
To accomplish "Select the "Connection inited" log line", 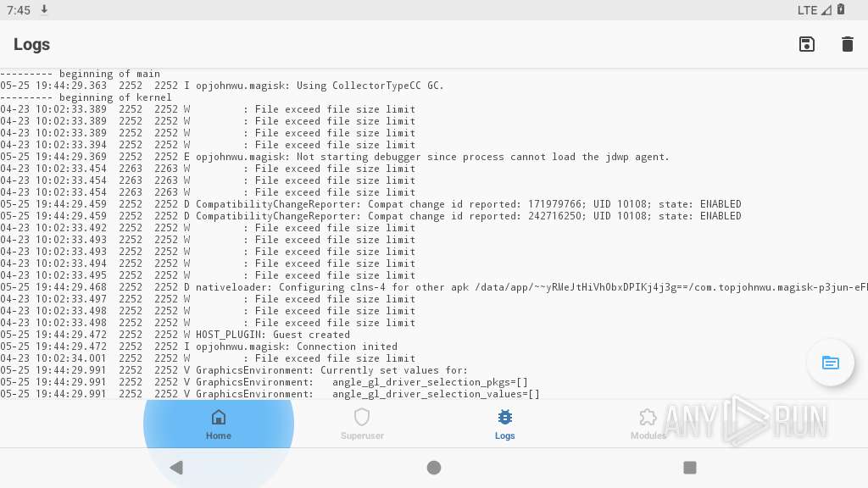I will point(198,347).
